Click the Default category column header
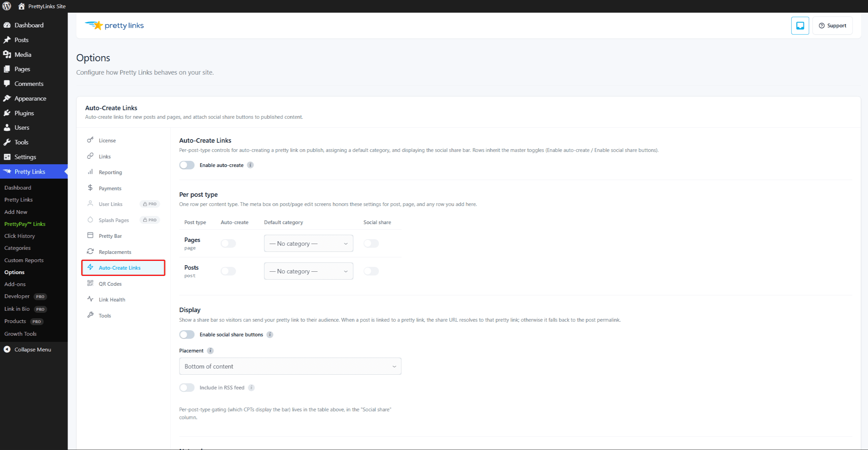This screenshot has width=868, height=450. pyautogui.click(x=283, y=222)
